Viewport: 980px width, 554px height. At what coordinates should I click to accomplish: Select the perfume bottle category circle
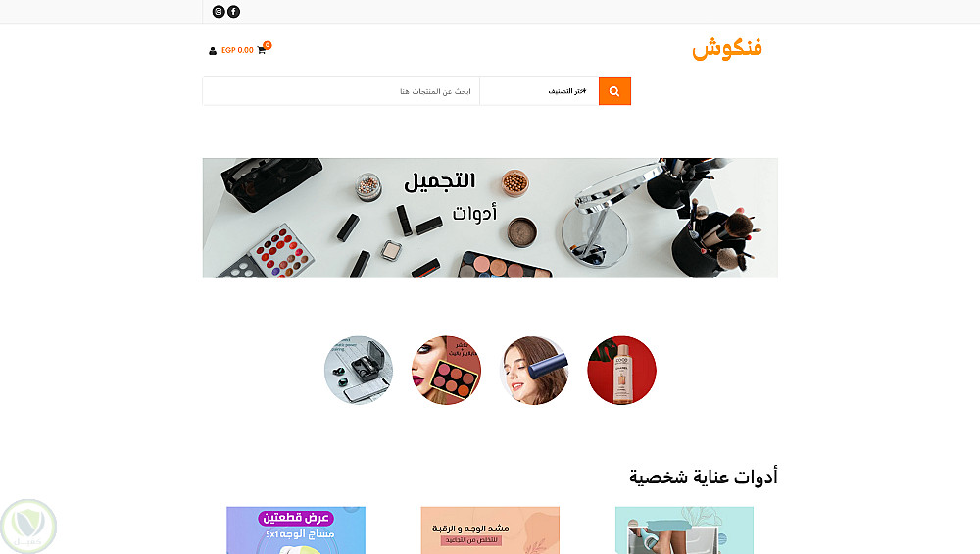[622, 371]
